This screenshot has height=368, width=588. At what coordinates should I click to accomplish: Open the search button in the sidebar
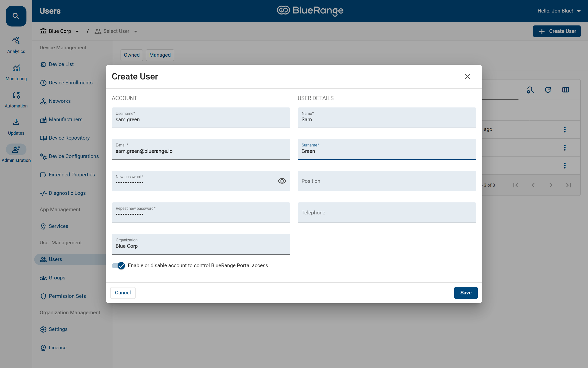click(x=16, y=16)
